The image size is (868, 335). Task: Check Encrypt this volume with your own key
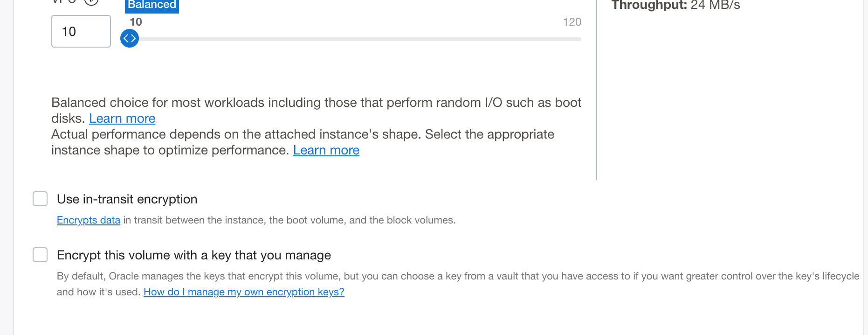(40, 255)
